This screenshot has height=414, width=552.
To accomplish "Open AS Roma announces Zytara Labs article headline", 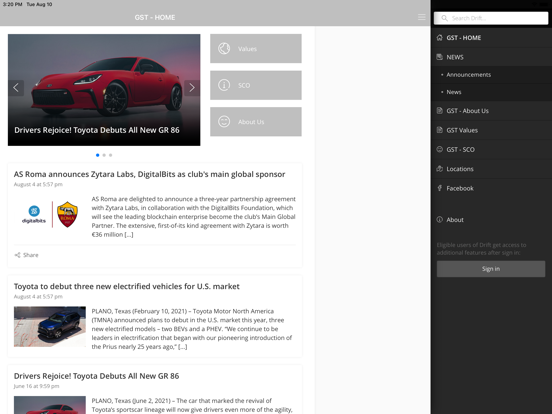I will point(150,174).
